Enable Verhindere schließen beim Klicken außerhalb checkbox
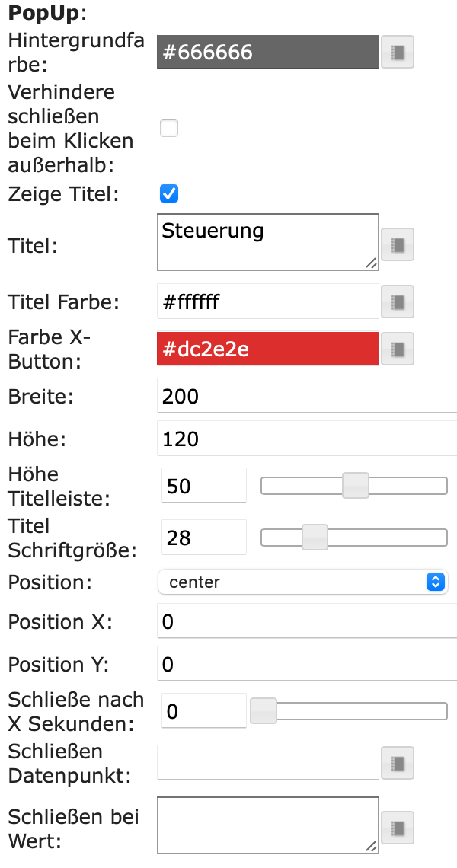 pyautogui.click(x=169, y=128)
